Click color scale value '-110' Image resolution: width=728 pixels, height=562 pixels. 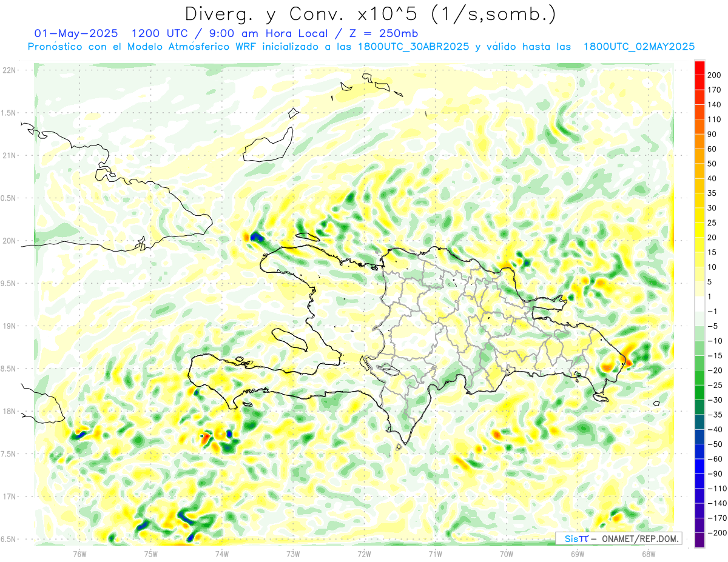716,488
